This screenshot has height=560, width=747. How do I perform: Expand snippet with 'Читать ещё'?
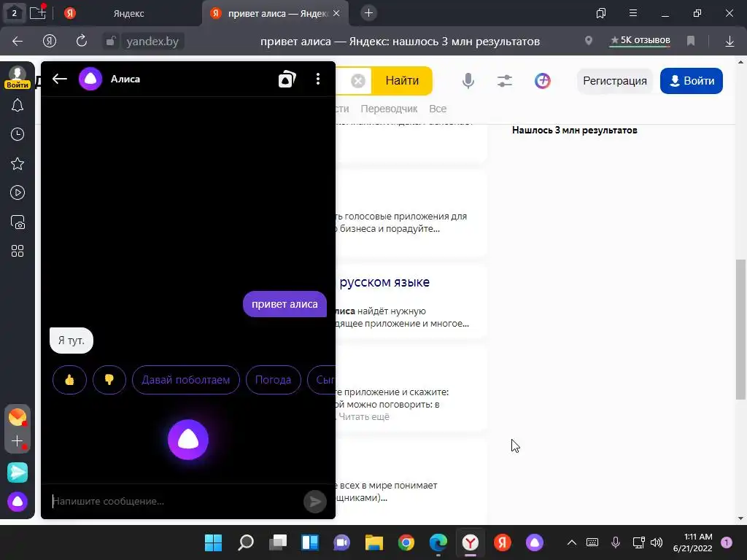[364, 416]
